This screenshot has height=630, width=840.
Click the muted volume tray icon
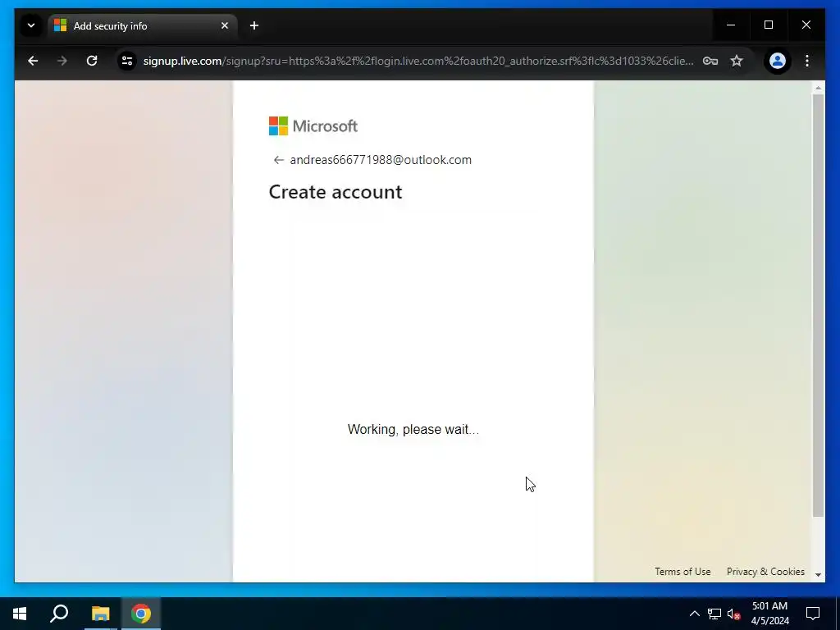pyautogui.click(x=734, y=614)
